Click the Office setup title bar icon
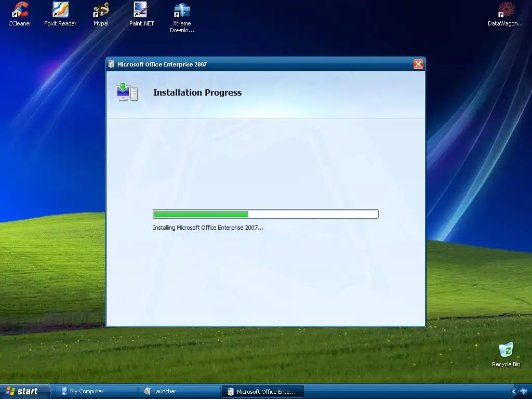 point(111,64)
